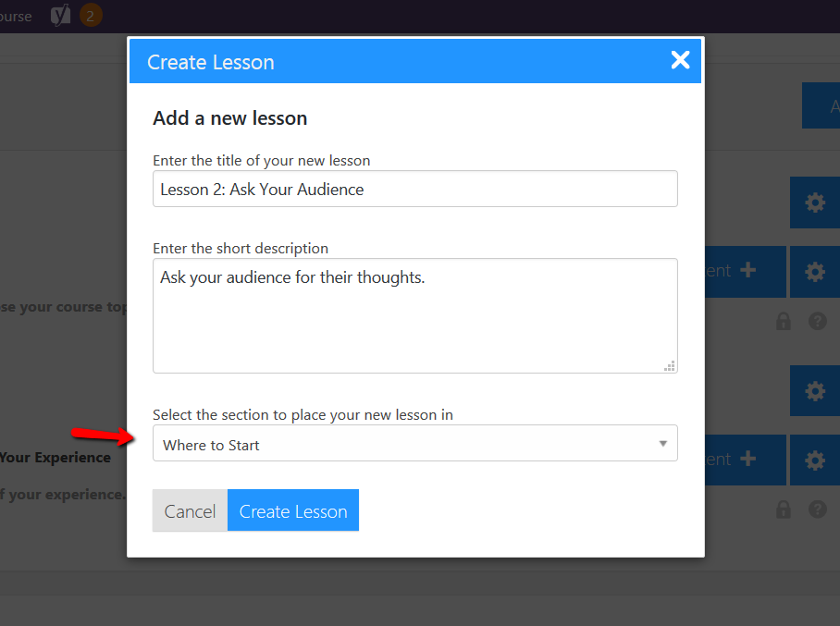Click the 'Your Experience' text on background page

pyautogui.click(x=56, y=458)
